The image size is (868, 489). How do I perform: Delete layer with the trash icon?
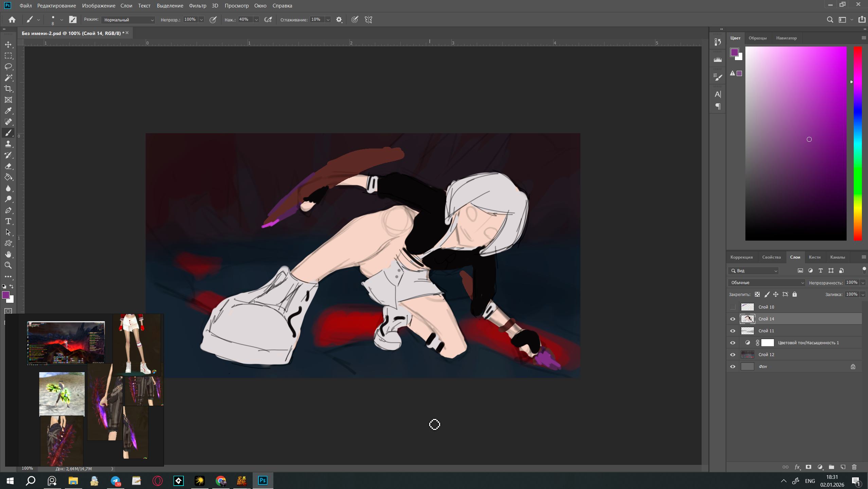854,467
